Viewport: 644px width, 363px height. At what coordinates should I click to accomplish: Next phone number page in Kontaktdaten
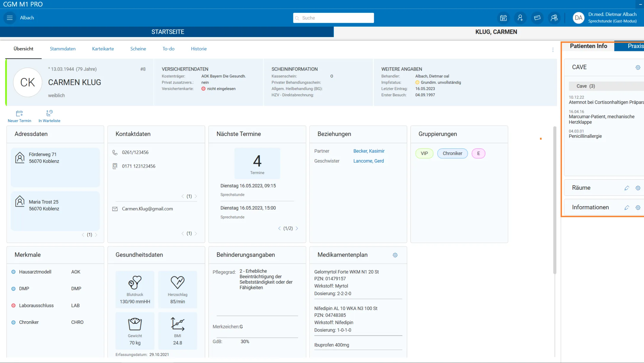coord(196,196)
